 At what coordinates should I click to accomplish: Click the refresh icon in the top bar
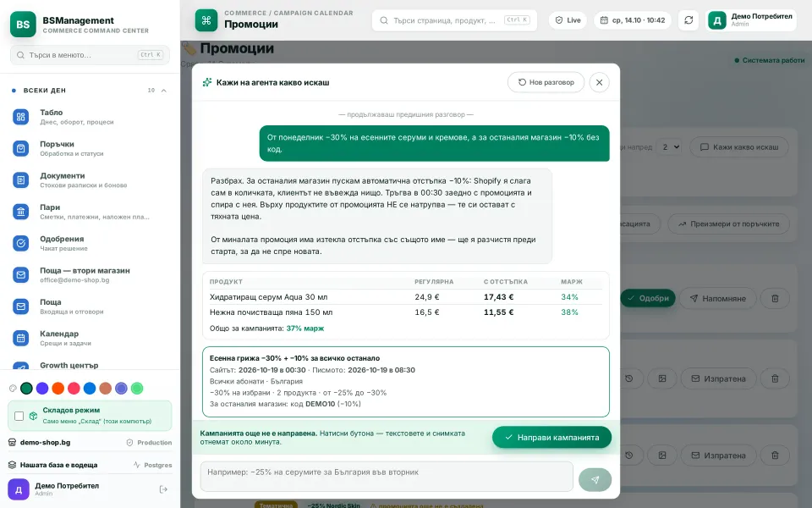689,20
